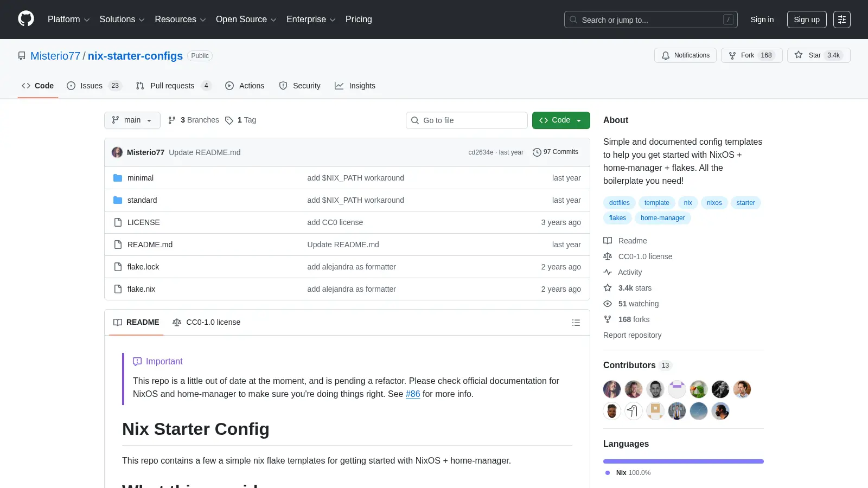Viewport: 868px width, 488px height.
Task: Expand the Resources menu
Action: point(181,20)
